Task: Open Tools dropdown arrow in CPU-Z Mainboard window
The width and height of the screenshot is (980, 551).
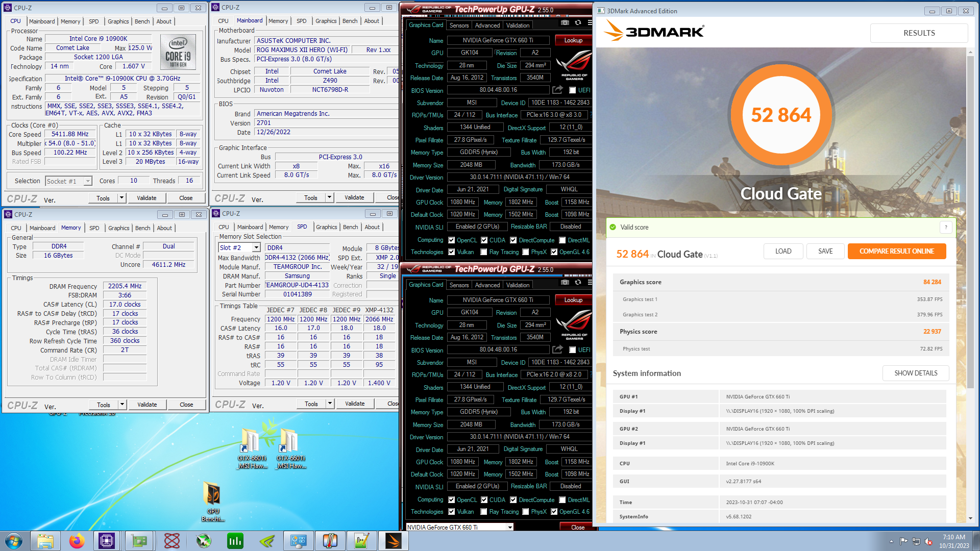Action: 329,197
